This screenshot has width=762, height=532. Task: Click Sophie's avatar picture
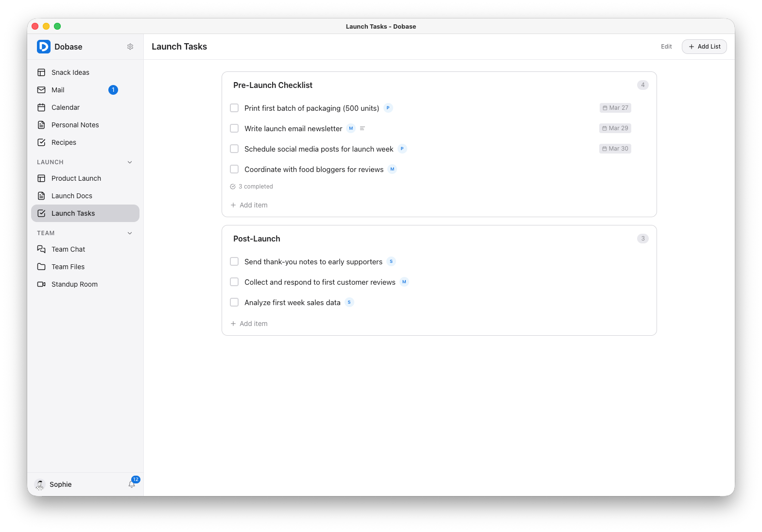click(x=40, y=484)
